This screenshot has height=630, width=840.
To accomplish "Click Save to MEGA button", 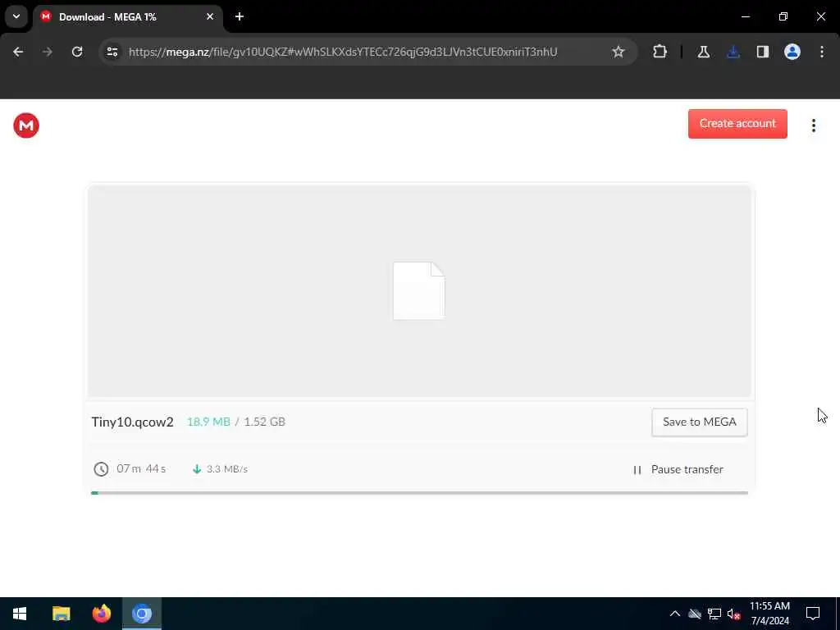I will [x=700, y=422].
